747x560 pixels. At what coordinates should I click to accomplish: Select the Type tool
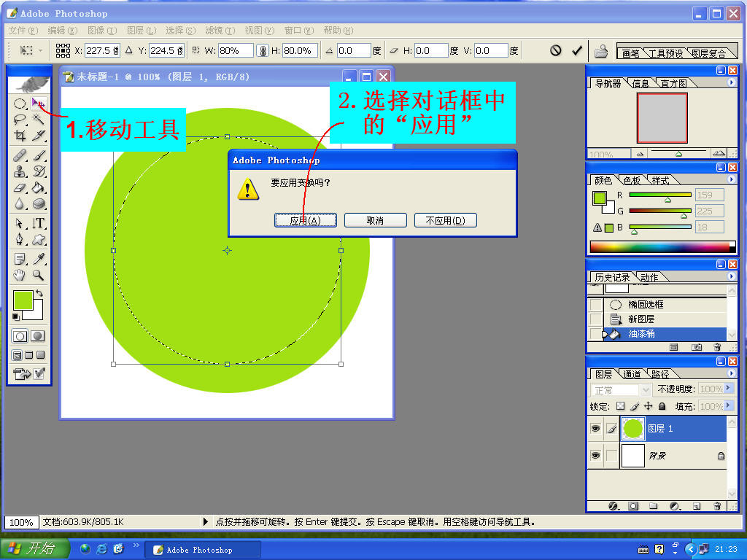click(x=39, y=223)
